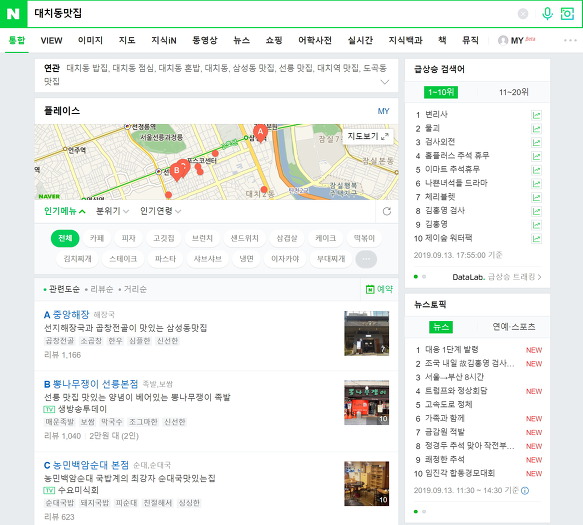
Task: Switch news topic to 연예·스포츠
Action: pos(514,326)
